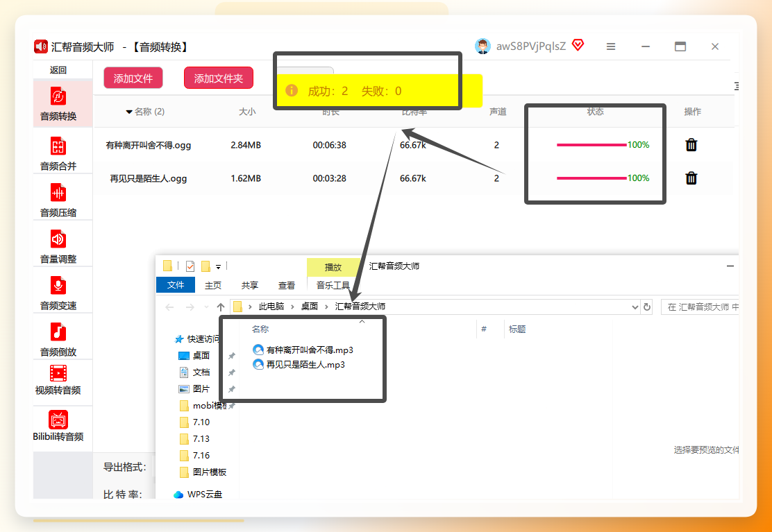Open the 7.16 folder in navigation pane
The image size is (772, 532).
coord(195,456)
